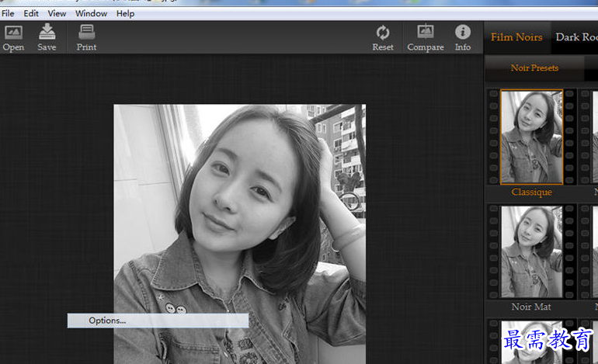Open the Window menu
Image resolution: width=598 pixels, height=364 pixels.
click(91, 14)
